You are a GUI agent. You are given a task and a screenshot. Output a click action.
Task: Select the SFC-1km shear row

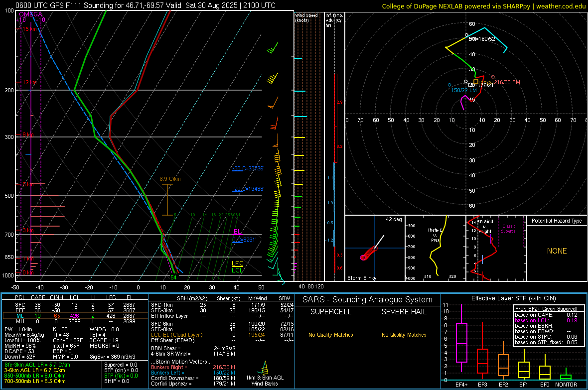pyautogui.click(x=222, y=305)
